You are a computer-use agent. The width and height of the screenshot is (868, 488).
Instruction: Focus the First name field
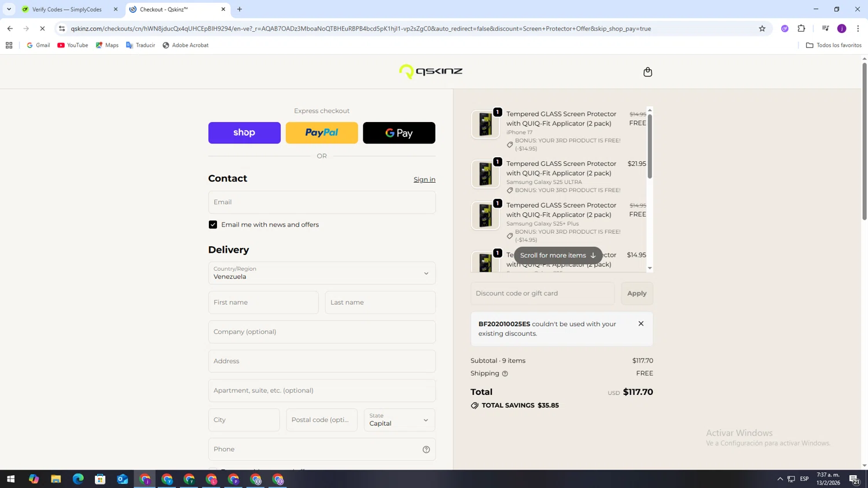pos(263,302)
